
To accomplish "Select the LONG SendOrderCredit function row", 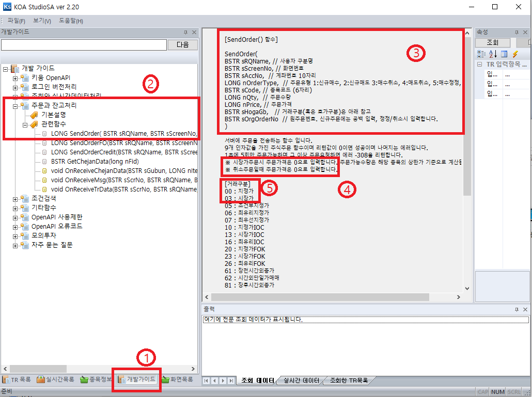I will coord(124,152).
